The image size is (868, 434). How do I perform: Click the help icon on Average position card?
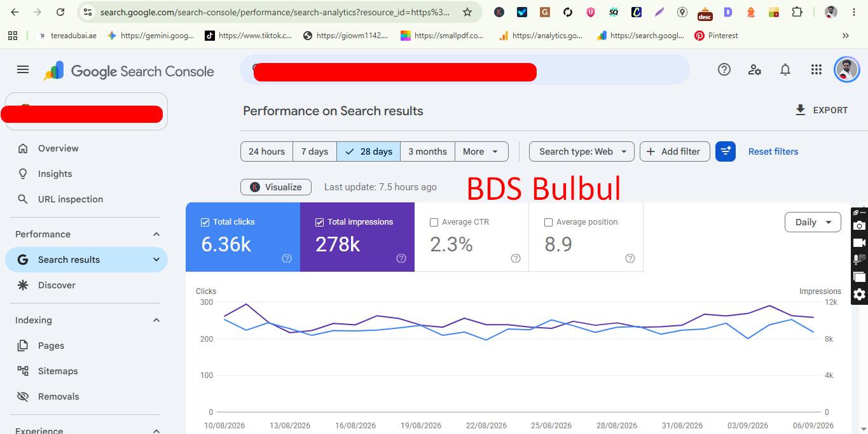[x=630, y=258]
